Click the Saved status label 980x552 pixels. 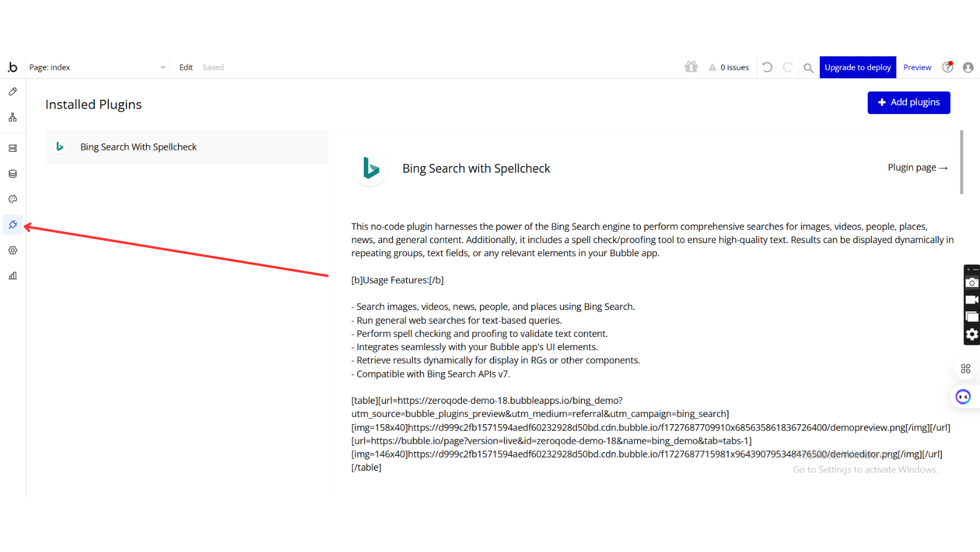[x=213, y=68]
